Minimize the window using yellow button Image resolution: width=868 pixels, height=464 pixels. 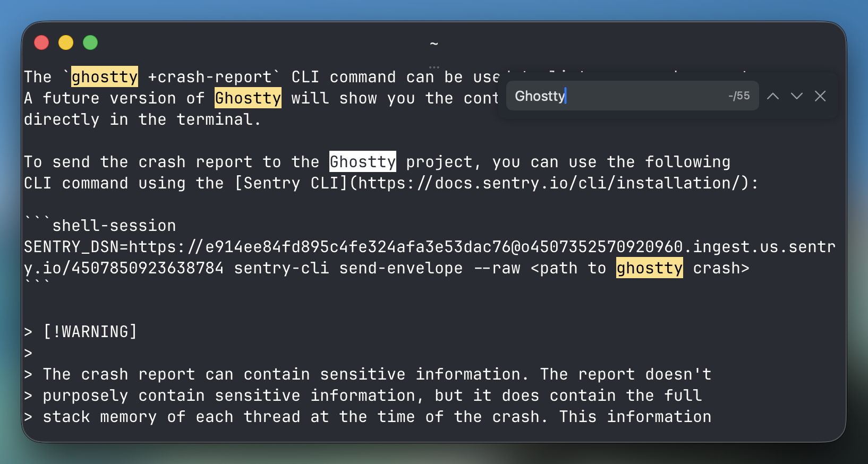pos(66,42)
